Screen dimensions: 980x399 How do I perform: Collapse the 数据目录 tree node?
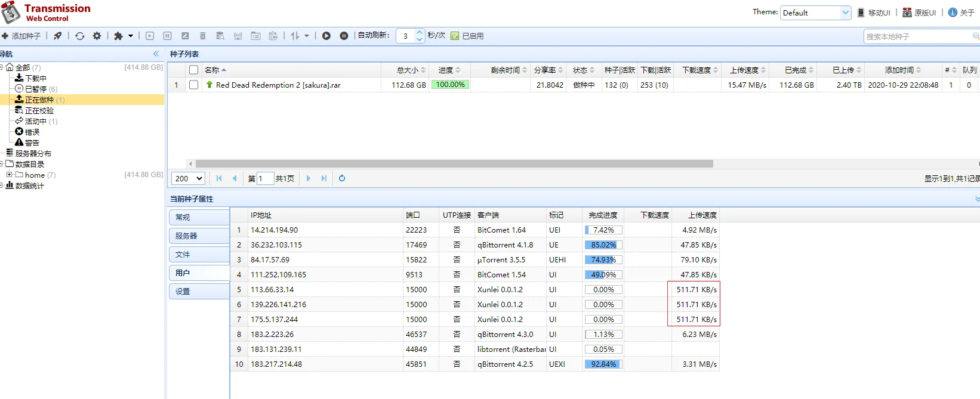point(2,164)
